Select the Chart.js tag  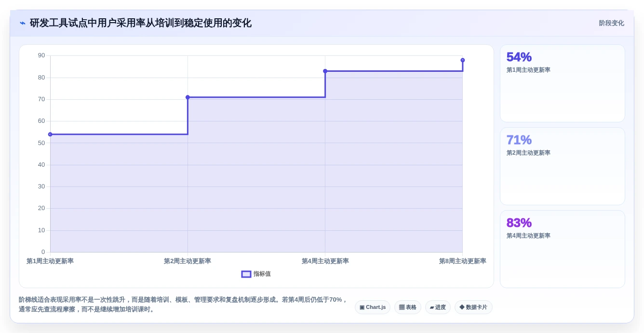(373, 307)
